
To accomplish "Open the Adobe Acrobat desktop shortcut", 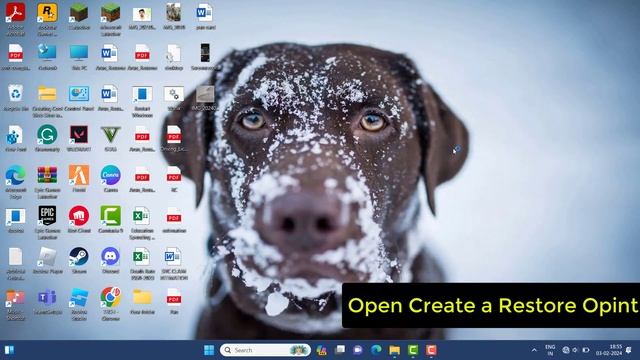I will pyautogui.click(x=16, y=13).
